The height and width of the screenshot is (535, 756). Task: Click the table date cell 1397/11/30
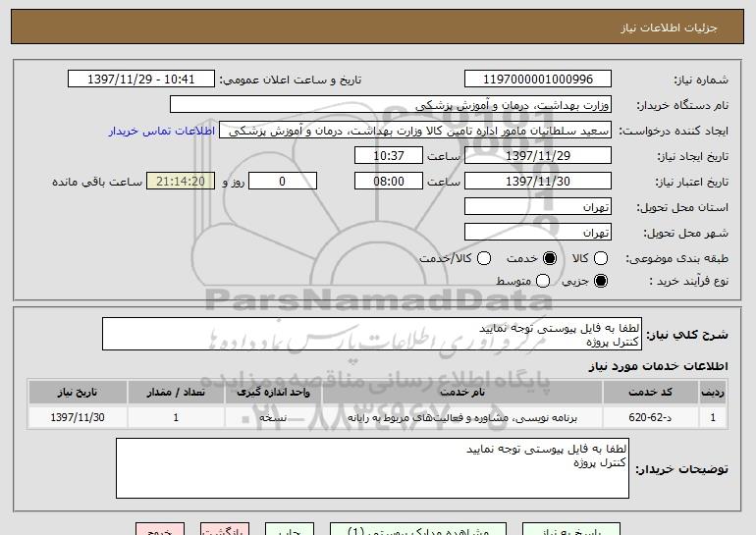click(x=78, y=417)
